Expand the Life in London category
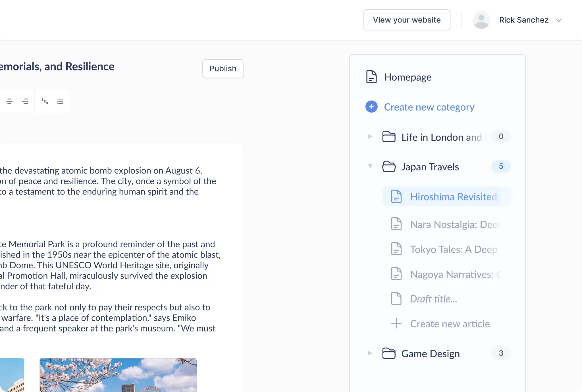The width and height of the screenshot is (582, 392). [370, 137]
